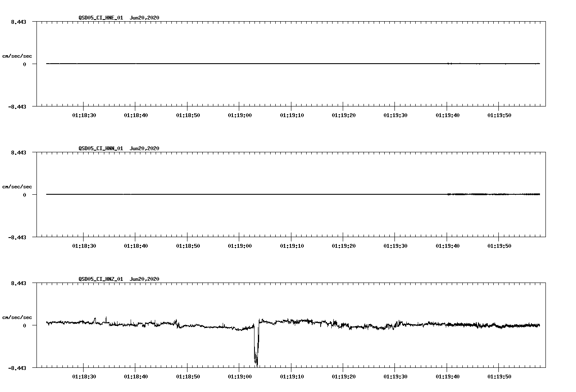Pick 01:19:20 time label under HNN plot
This screenshot has height=392, width=576.
coord(344,246)
